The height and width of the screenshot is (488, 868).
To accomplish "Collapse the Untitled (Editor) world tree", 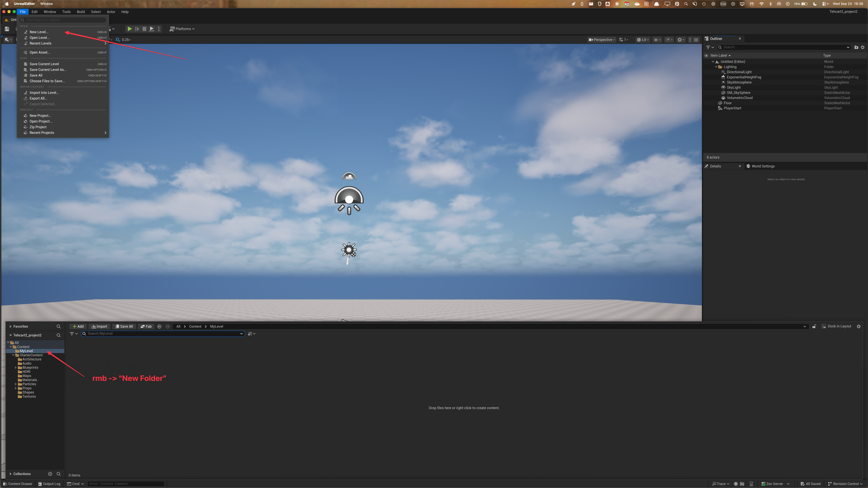I will point(713,62).
